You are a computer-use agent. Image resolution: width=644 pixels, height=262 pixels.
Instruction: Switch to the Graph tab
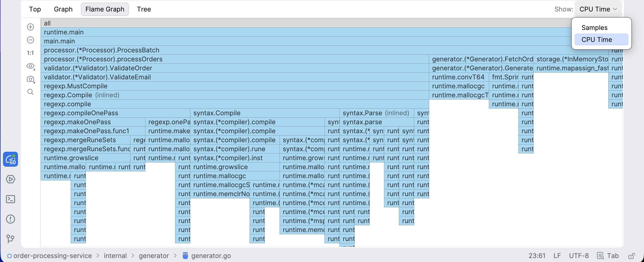(x=63, y=9)
